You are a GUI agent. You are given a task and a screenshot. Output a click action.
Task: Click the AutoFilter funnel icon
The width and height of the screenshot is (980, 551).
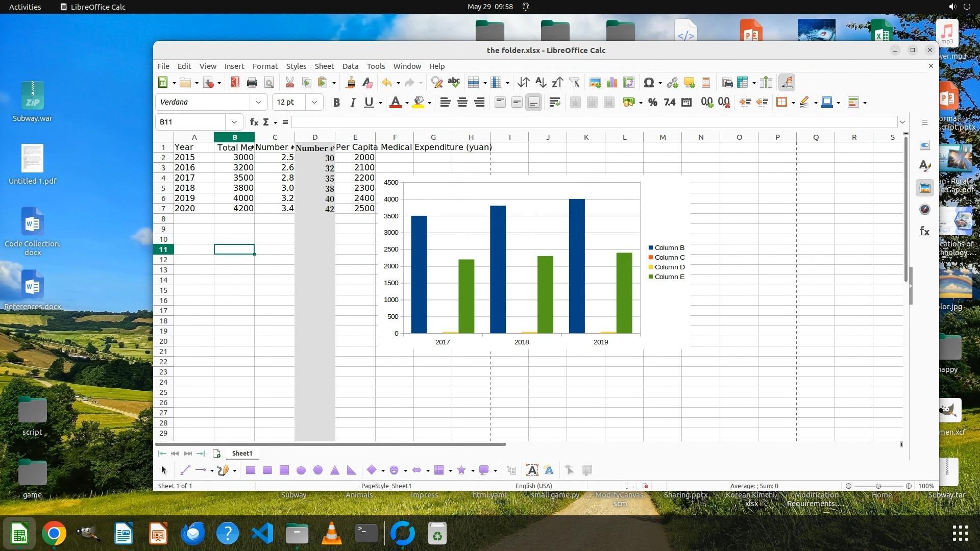574,83
